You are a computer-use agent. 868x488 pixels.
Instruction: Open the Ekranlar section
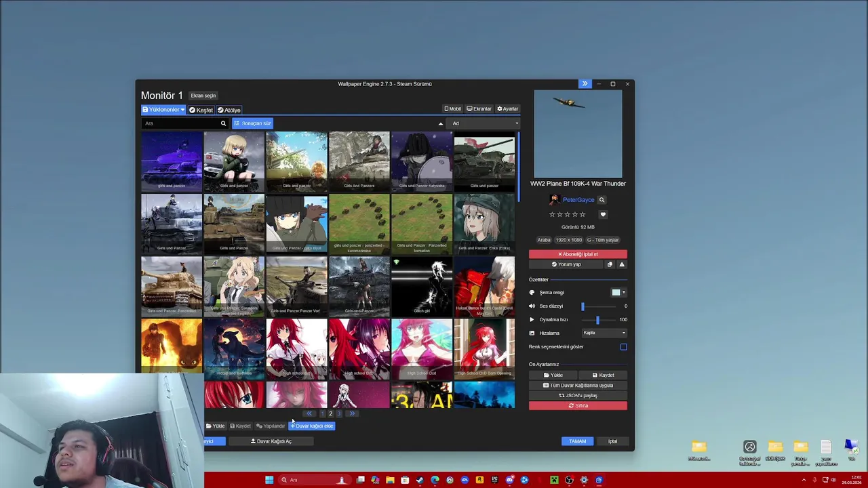click(x=479, y=109)
